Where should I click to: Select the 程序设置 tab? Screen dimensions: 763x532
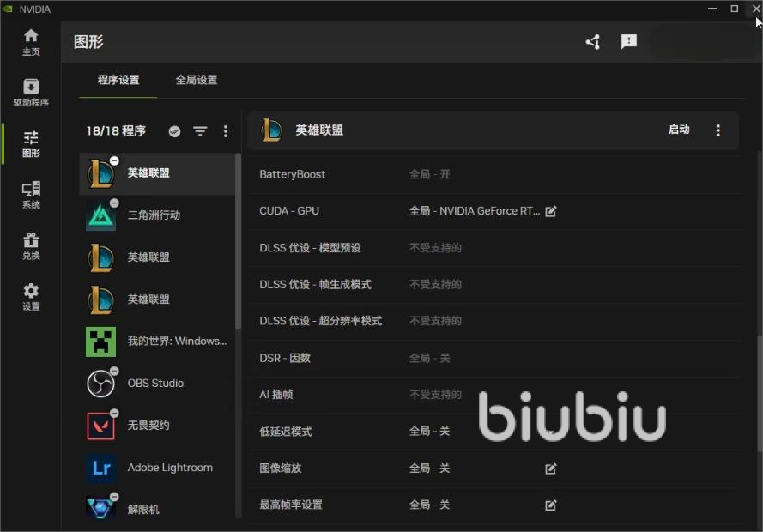coord(118,80)
